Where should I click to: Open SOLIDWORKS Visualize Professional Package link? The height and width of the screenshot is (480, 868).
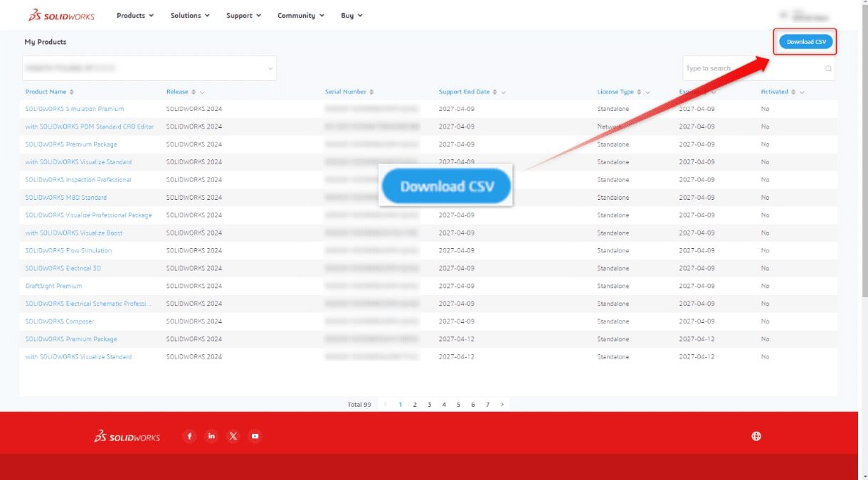click(88, 215)
